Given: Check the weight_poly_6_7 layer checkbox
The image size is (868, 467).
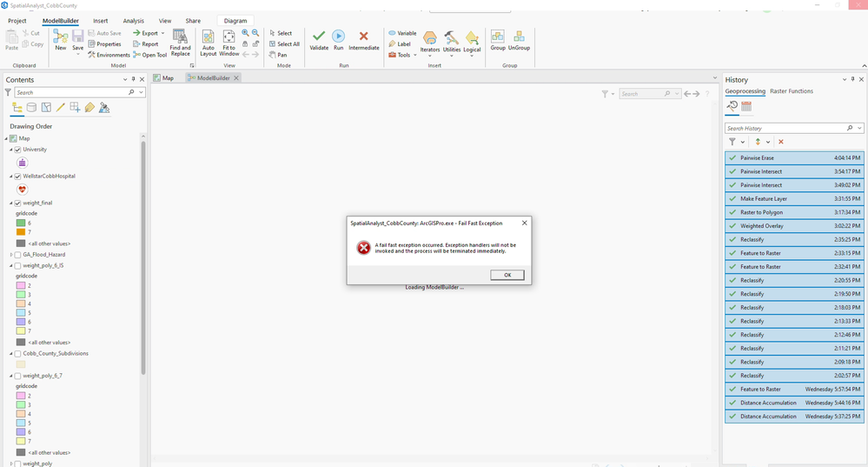Looking at the screenshot, I should click(17, 377).
